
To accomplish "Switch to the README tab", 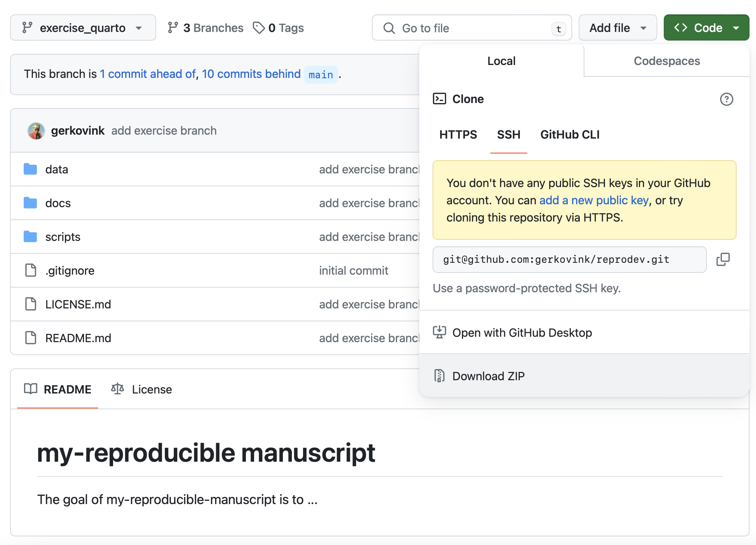I will pos(58,389).
